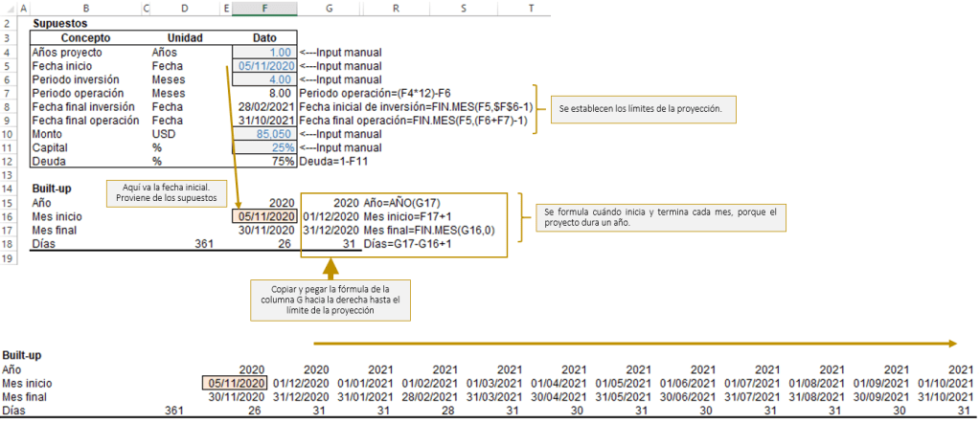
Task: Click the Años proyecto input cell 1.00
Action: [264, 52]
